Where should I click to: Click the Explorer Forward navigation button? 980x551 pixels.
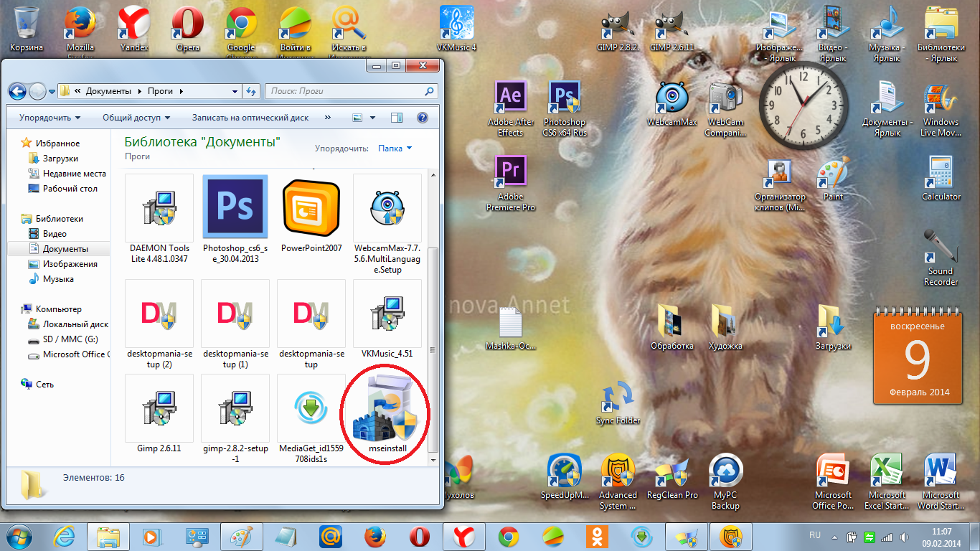[37, 91]
